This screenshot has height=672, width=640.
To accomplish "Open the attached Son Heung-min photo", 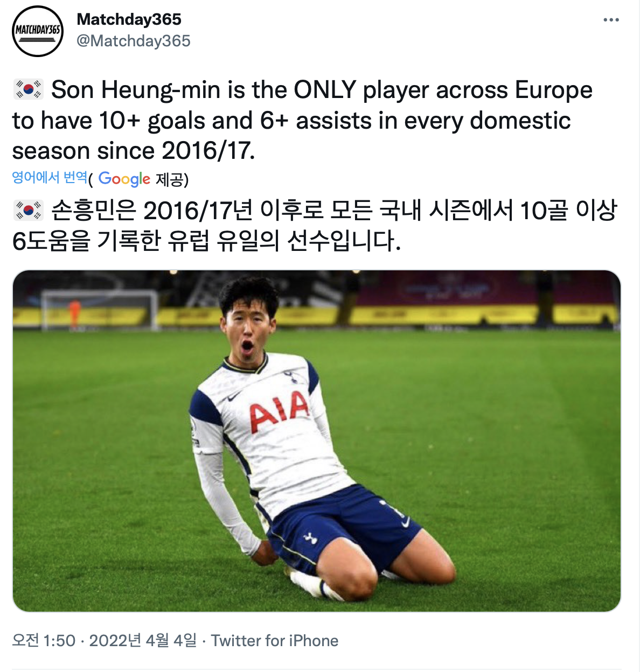I will 317,441.
